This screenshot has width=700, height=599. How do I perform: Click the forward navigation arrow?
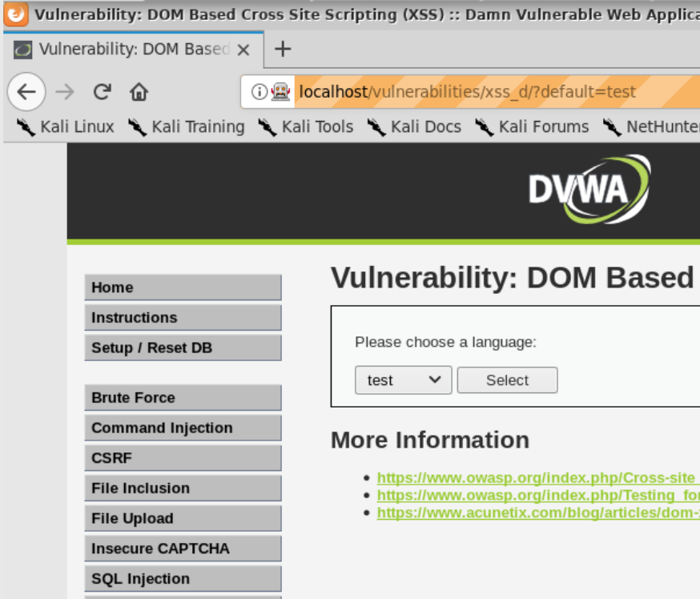click(x=65, y=92)
